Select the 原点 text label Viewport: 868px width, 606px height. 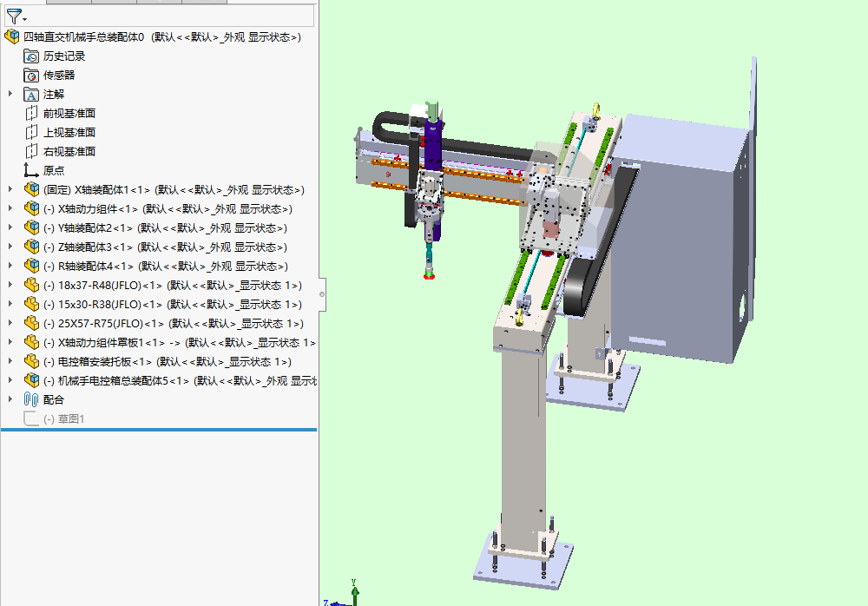(54, 171)
